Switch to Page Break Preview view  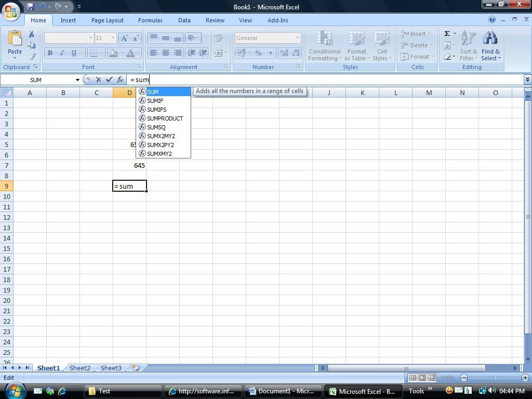(431, 378)
